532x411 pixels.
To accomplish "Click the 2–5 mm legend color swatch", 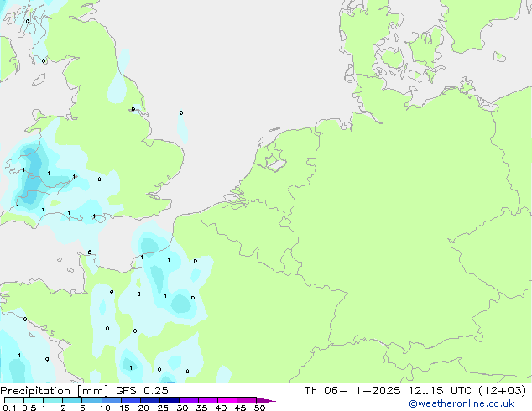I will pos(72,400).
